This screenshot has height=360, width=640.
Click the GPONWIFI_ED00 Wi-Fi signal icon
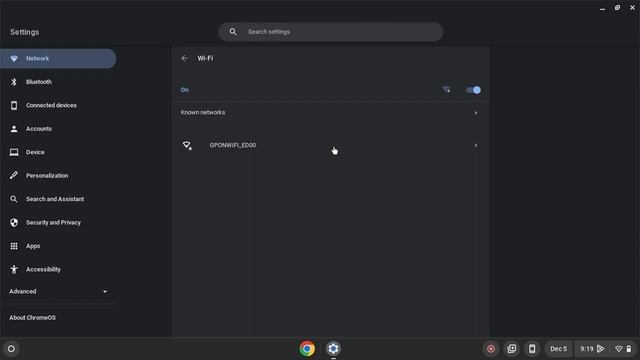187,145
